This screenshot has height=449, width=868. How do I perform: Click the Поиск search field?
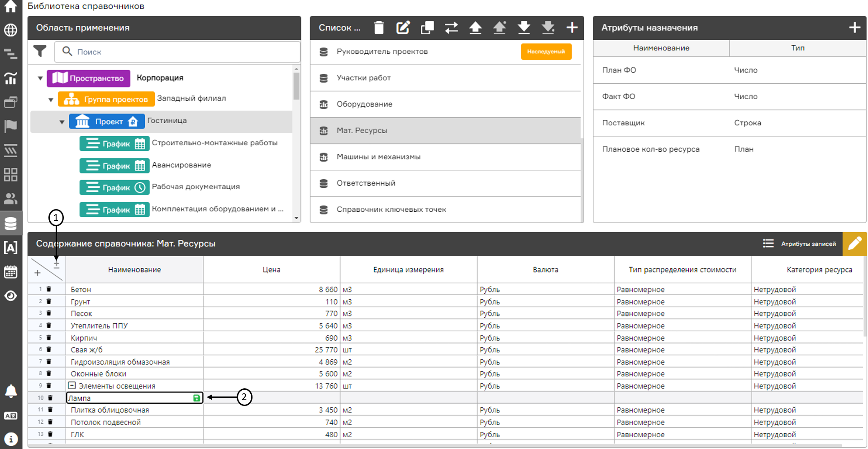tap(177, 52)
